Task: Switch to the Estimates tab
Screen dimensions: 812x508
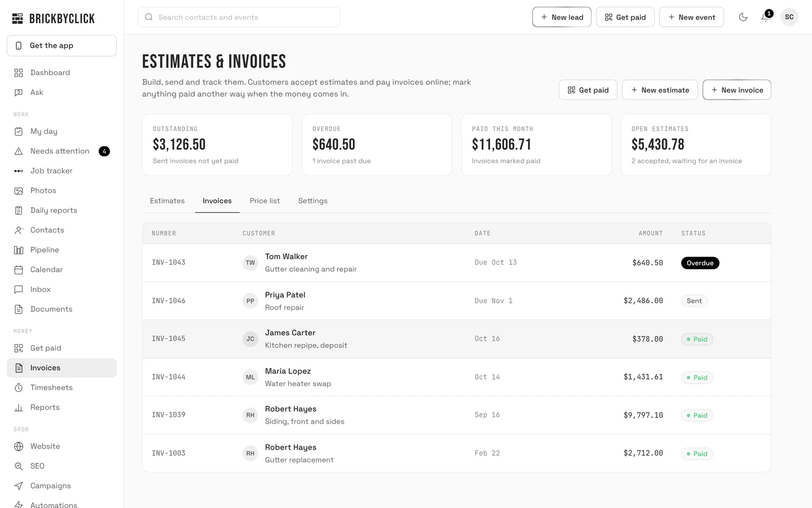Action: click(x=167, y=201)
